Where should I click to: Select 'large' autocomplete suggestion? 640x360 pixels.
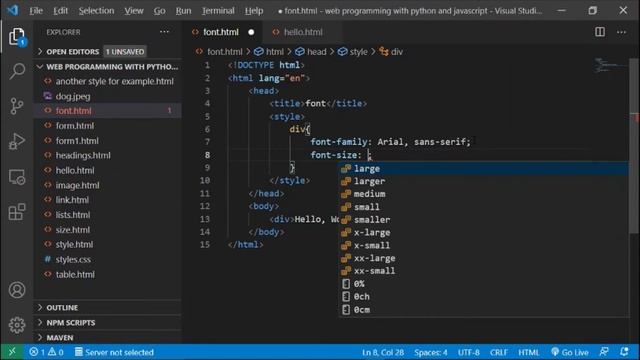click(484, 169)
